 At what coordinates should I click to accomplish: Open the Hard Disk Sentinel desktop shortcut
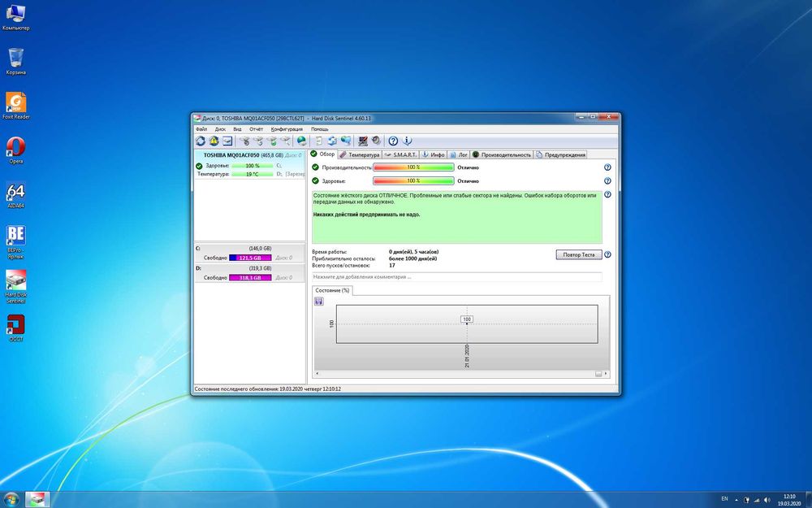[15, 287]
